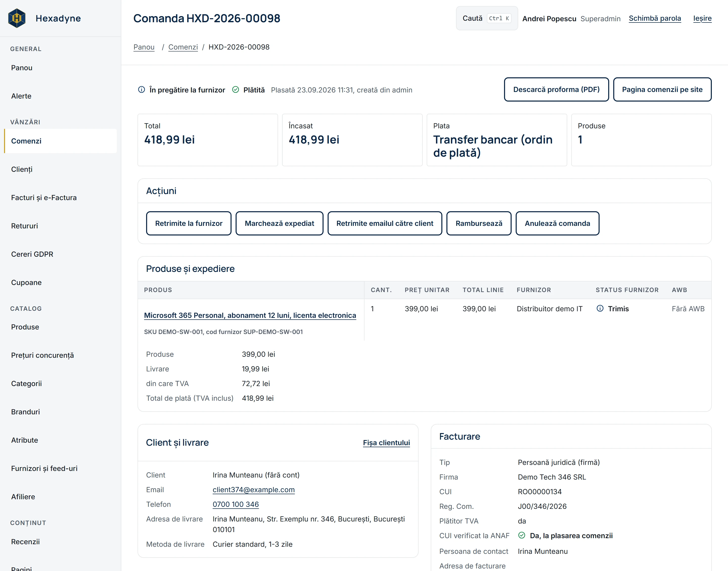Viewport: 728px width, 571px height.
Task: Open Recenzii in the sidebar
Action: 60,542
